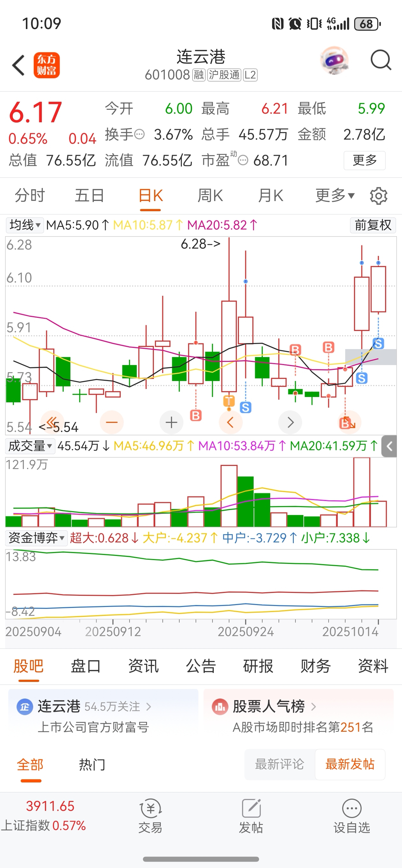
Task: Expand 连云港 54.5万关注 chevron
Action: pos(149,707)
